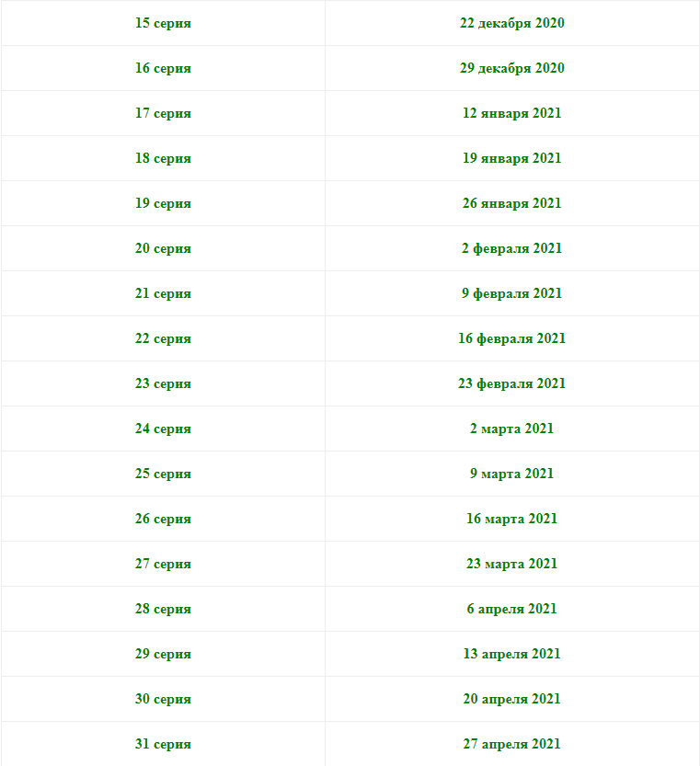Click the "15 серия" episode cell
This screenshot has width=700, height=766.
[x=163, y=23]
